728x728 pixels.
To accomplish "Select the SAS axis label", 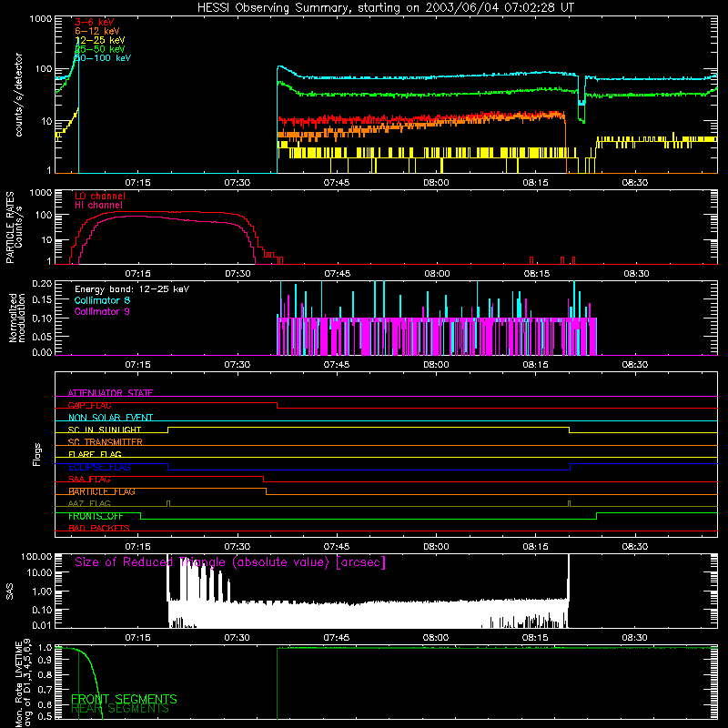I will point(10,591).
